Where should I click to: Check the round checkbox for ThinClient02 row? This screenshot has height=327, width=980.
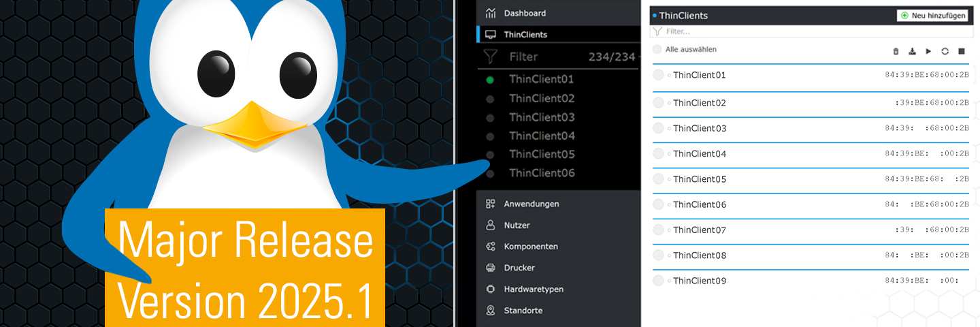pyautogui.click(x=658, y=103)
